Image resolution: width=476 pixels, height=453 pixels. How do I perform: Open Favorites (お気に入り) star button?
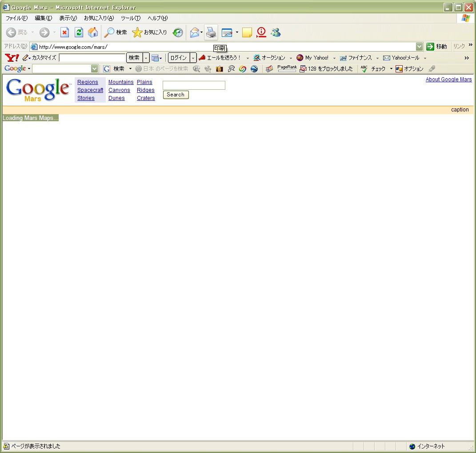(150, 32)
